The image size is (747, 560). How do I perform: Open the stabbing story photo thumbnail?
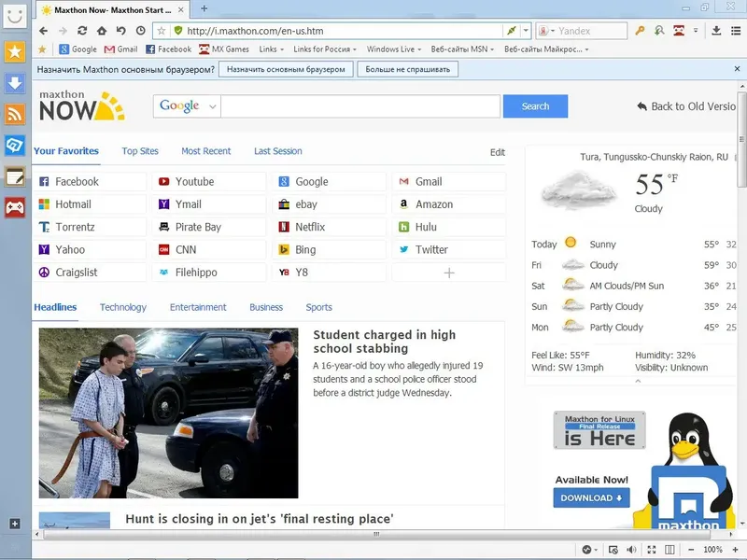[x=169, y=413]
